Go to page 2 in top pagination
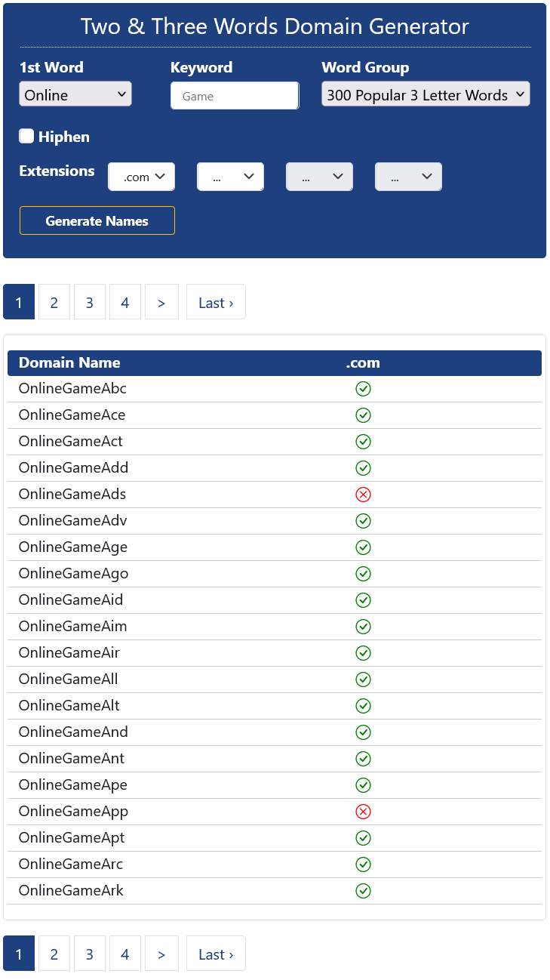 [54, 302]
